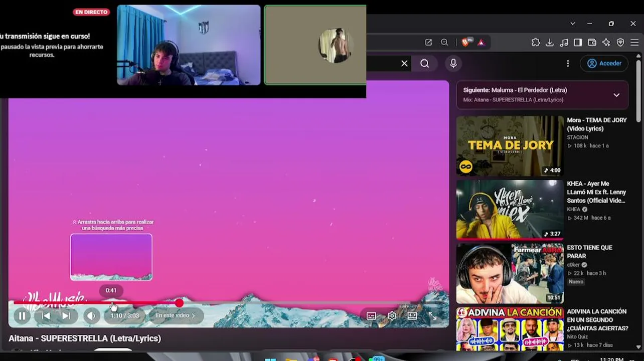Open the KHEA Ayer Me Llamó Mi Ex thumbnail

[x=510, y=210]
